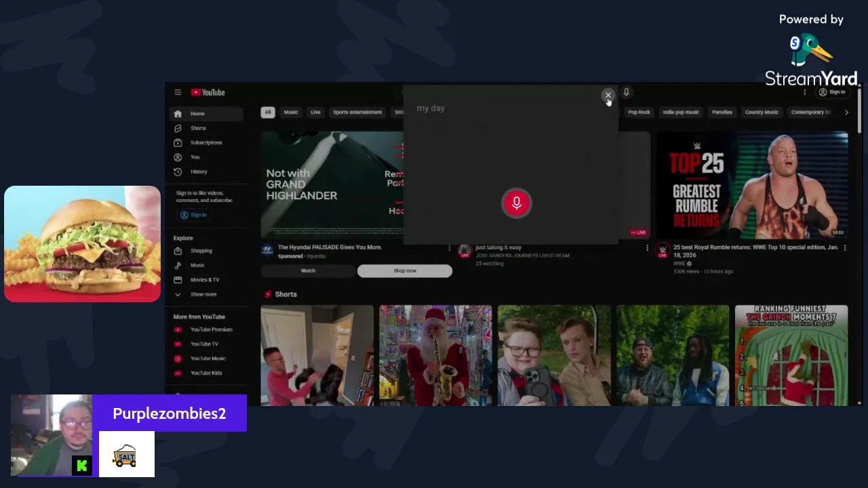Click the WWE channel avatar
Viewport: 868px width, 488px height.
point(663,251)
